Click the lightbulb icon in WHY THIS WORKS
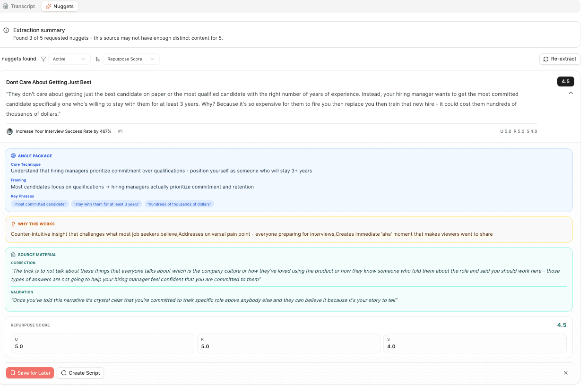The width and height of the screenshot is (588, 386). [14, 223]
